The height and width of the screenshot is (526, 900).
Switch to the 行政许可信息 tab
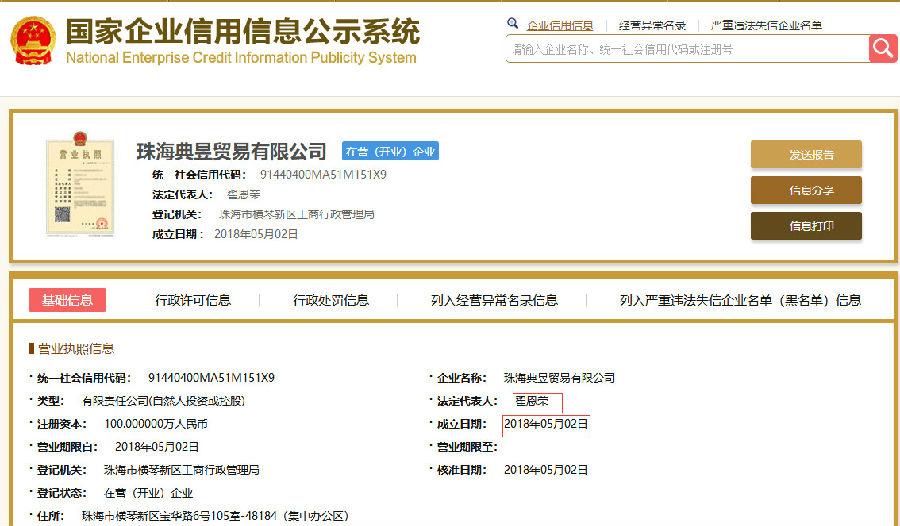click(193, 300)
